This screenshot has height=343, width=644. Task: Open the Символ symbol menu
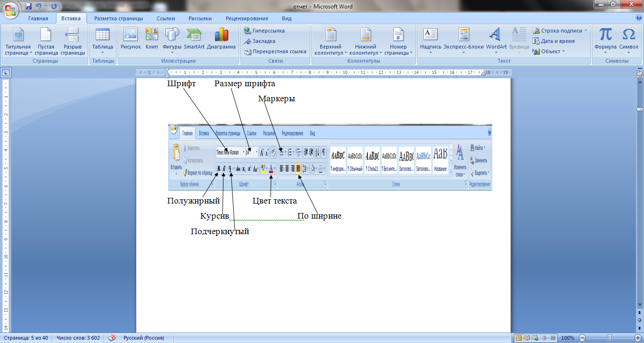628,41
